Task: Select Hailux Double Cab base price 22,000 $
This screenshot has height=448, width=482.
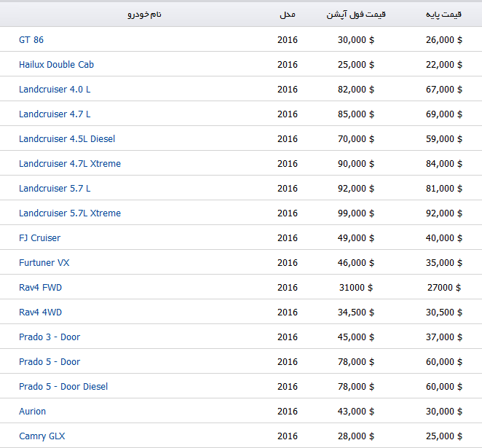Action: 444,65
